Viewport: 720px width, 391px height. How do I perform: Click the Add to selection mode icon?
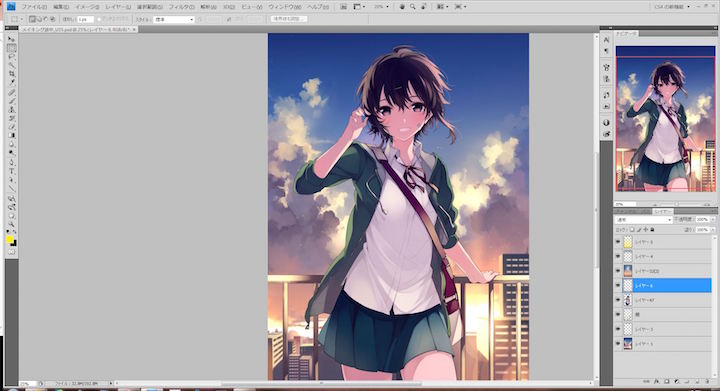click(39, 19)
